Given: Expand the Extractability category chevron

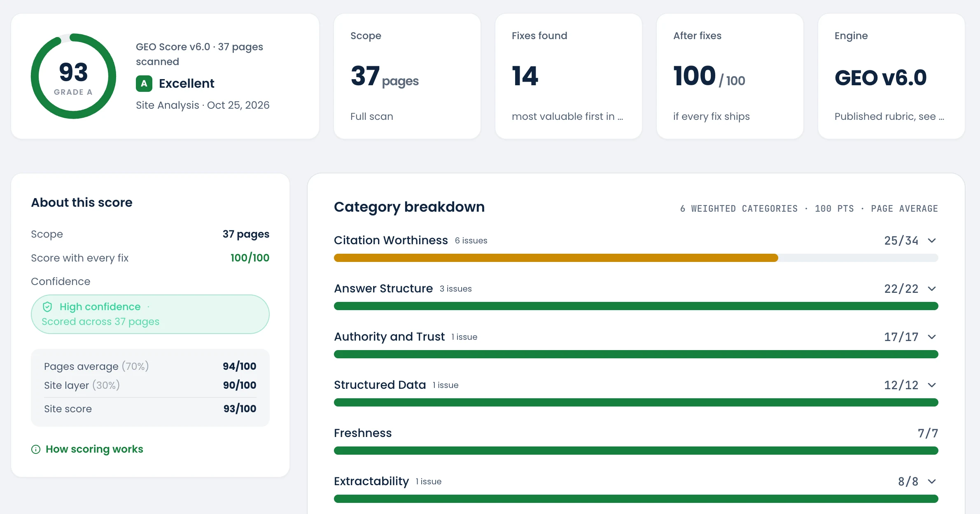Looking at the screenshot, I should [932, 481].
